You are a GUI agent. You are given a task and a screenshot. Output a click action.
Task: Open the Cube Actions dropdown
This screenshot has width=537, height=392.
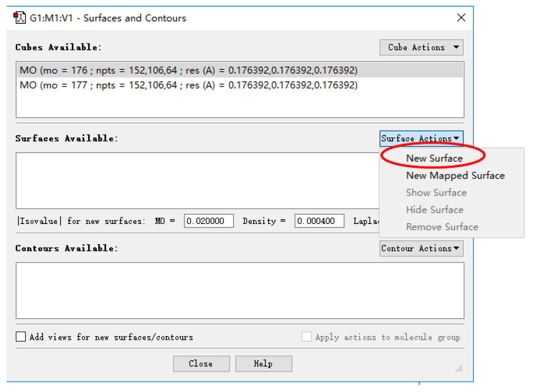click(x=421, y=47)
